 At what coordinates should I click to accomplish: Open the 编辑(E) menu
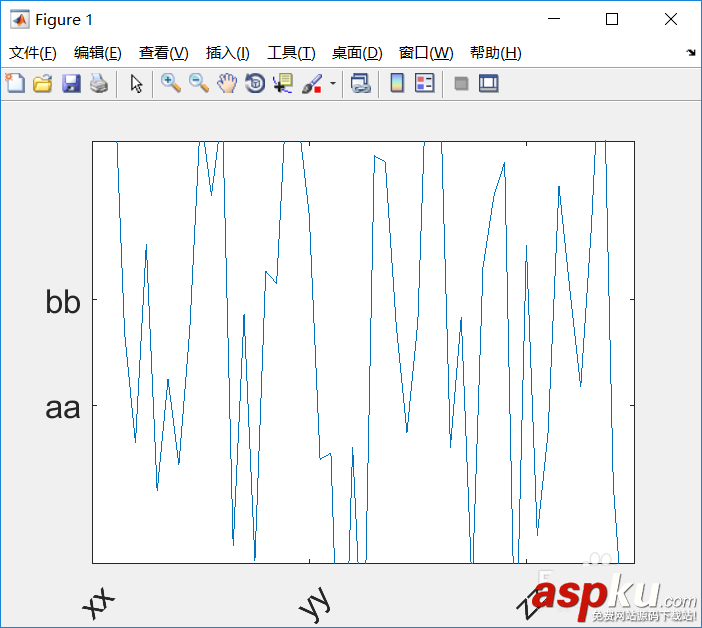point(98,53)
